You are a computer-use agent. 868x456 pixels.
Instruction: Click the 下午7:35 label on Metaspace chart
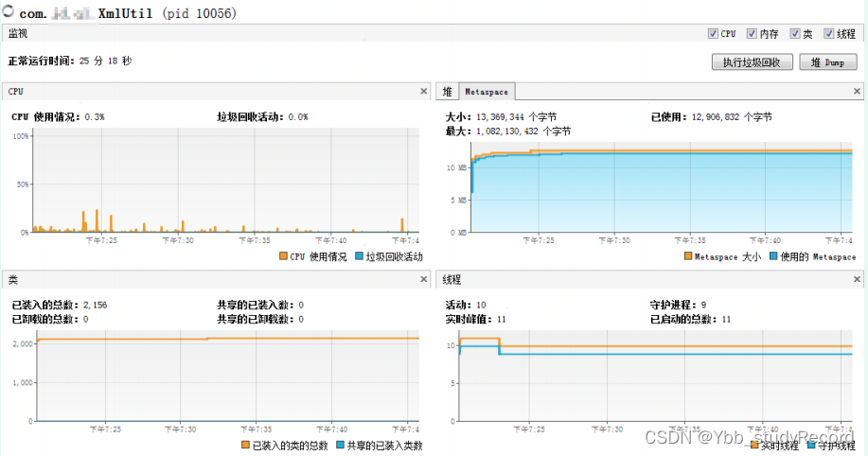pos(690,240)
